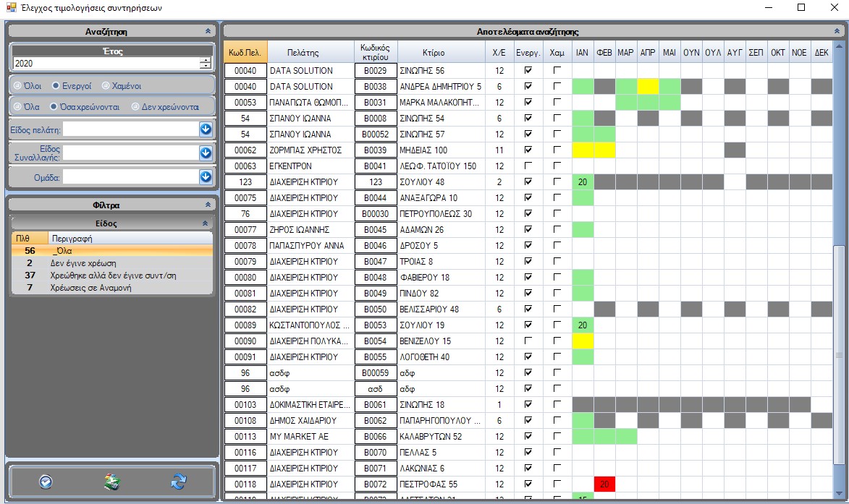Collapse the Αναζήτηση panel

pyautogui.click(x=208, y=32)
